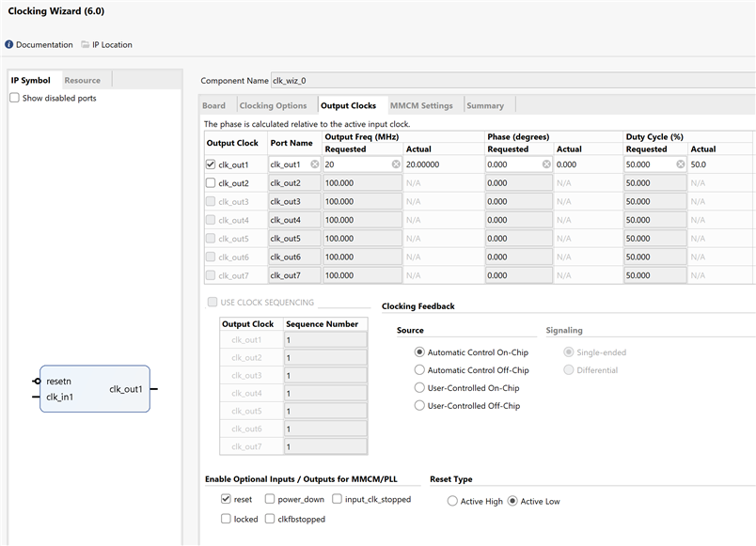Uncheck the clk_out1 output clock

(211, 164)
